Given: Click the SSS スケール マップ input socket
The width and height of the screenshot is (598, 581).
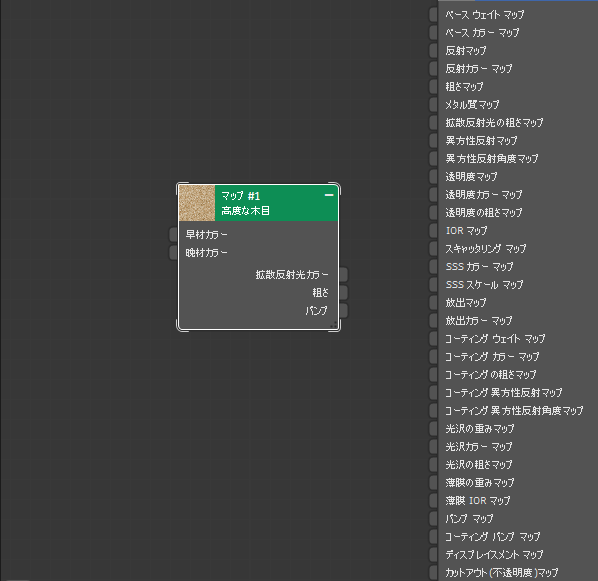Looking at the screenshot, I should click(x=434, y=285).
